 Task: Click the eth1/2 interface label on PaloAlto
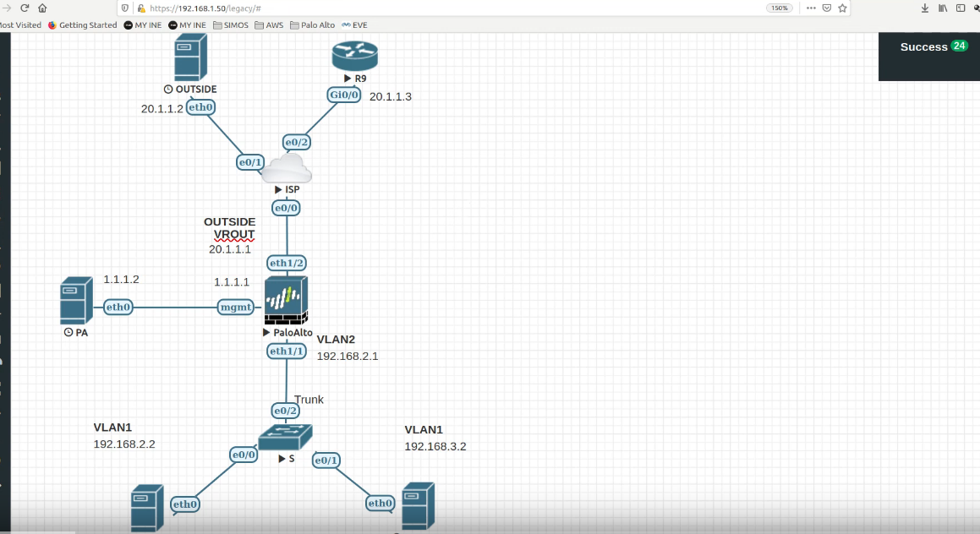click(287, 263)
